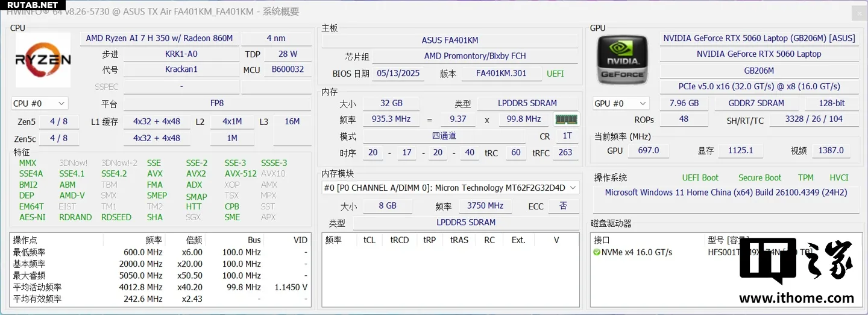
Task: Click the green UEFI label beside BIOS version
Action: 555,74
